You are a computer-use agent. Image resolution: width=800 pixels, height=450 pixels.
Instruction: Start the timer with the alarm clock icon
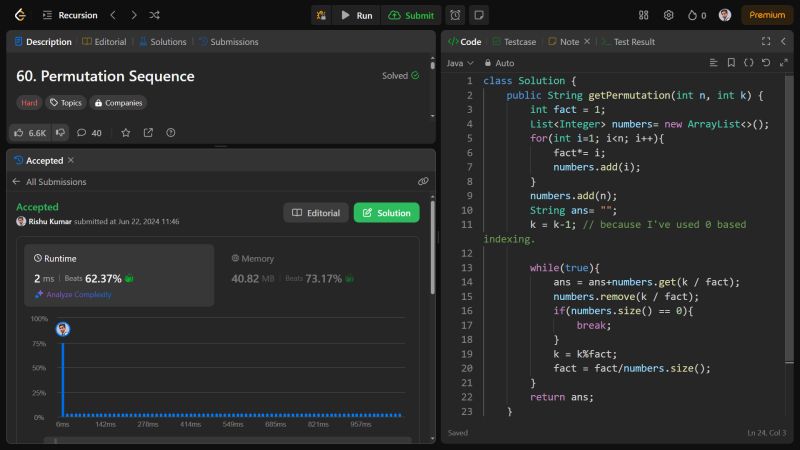[455, 15]
